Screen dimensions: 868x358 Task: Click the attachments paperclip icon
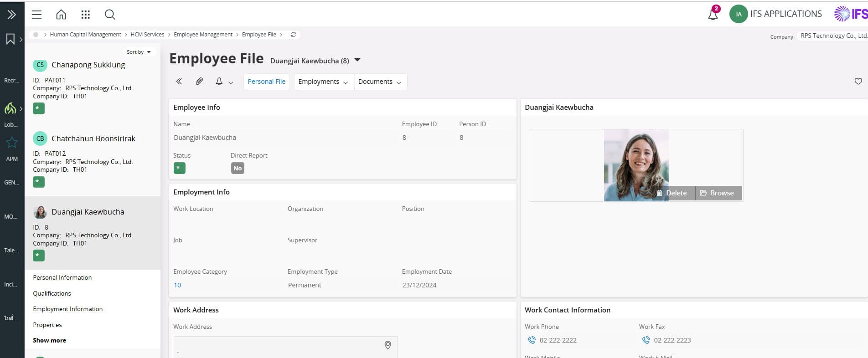tap(199, 82)
